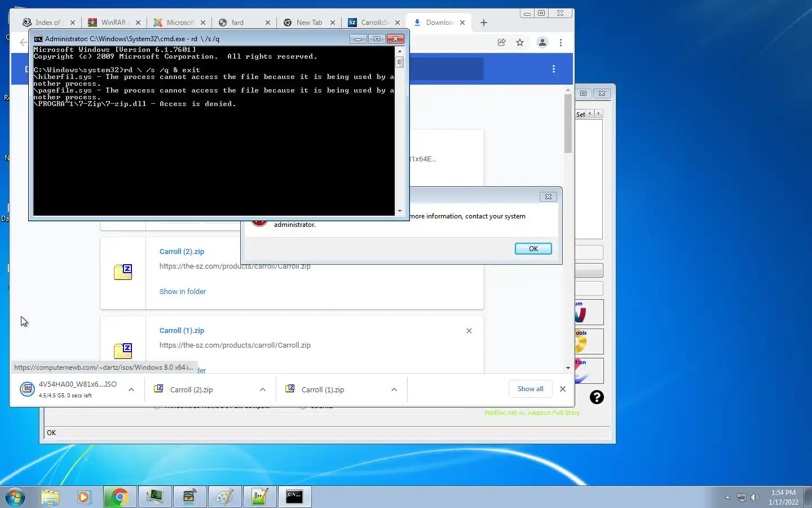Click the Chrome icon on the taskbar
Image resolution: width=812 pixels, height=508 pixels.
tap(119, 497)
